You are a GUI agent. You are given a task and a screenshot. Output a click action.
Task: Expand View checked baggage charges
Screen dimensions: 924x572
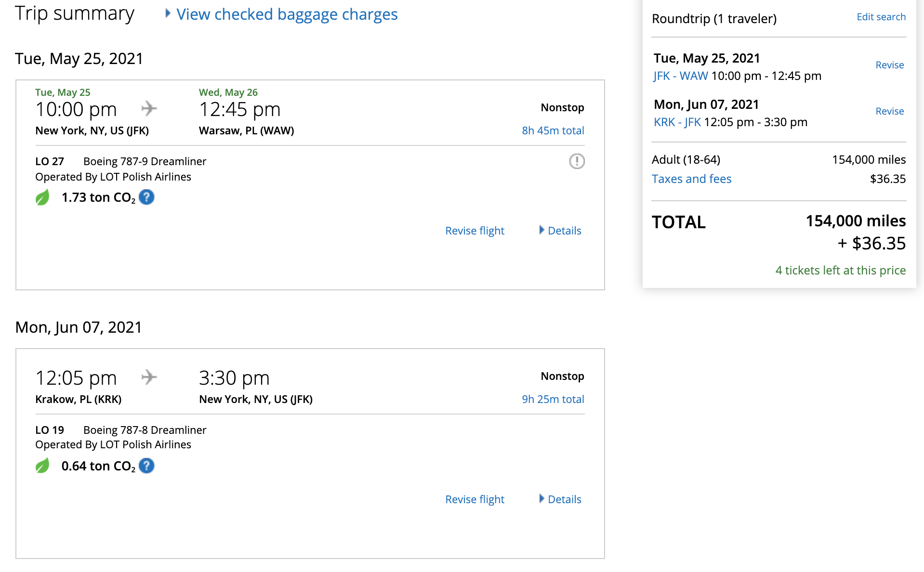click(x=287, y=14)
